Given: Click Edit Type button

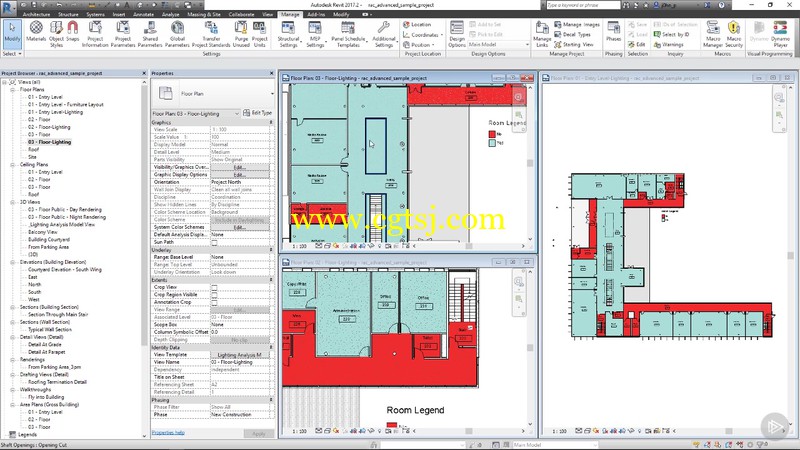Looking at the screenshot, I should (258, 113).
